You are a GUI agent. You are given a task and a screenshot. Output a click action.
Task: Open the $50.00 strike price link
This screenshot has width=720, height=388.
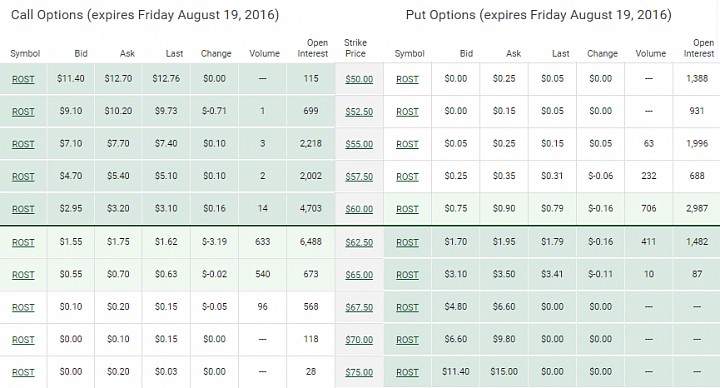[359, 79]
